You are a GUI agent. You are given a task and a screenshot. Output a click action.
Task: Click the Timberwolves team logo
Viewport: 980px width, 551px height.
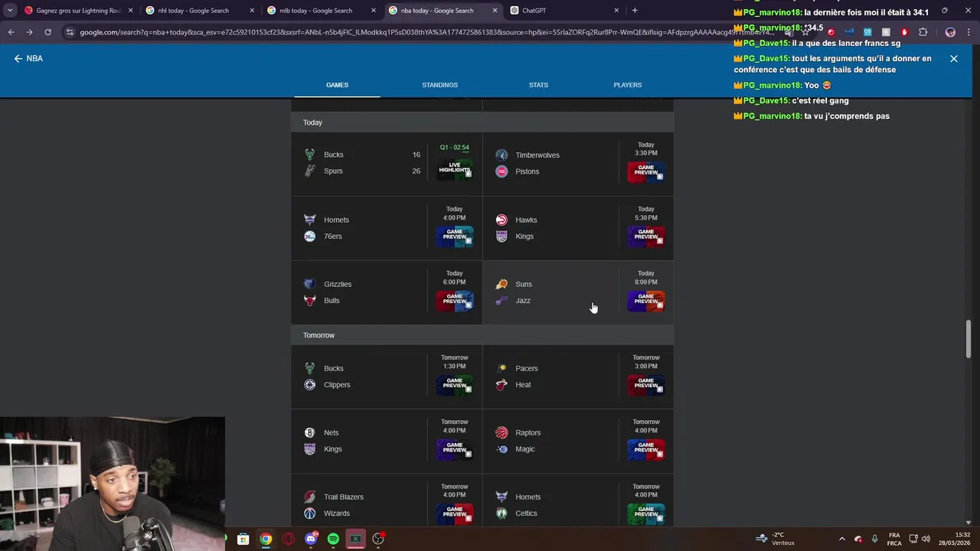click(501, 155)
